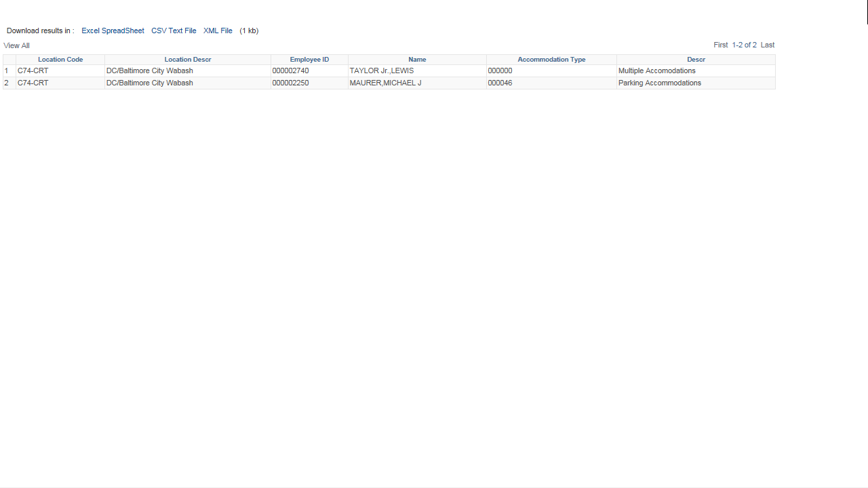Download results as CSV Text File
Viewport: 868px width, 488px height.
(x=174, y=30)
